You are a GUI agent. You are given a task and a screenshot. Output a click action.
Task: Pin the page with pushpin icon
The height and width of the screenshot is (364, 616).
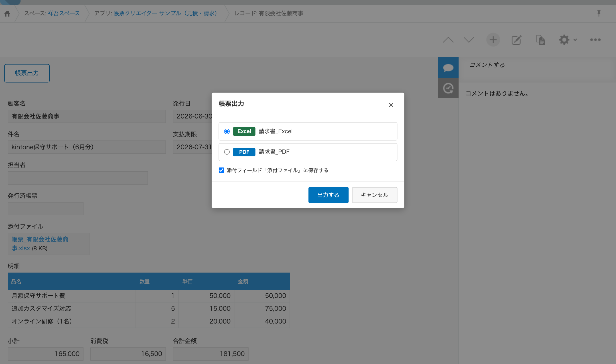[599, 13]
